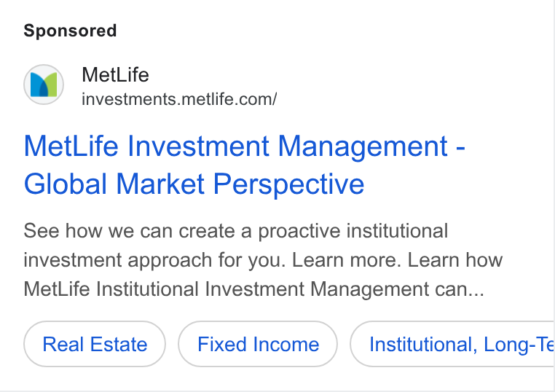Viewport: 555px width, 392px height.
Task: Click the blue and green M favicon
Action: click(x=44, y=85)
